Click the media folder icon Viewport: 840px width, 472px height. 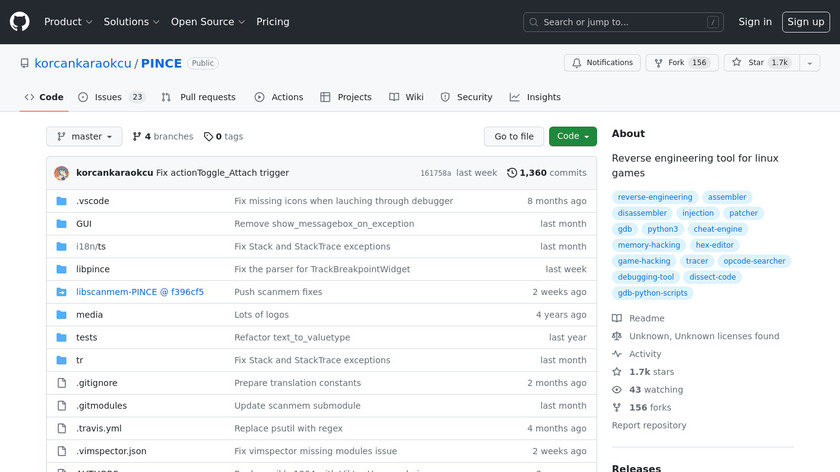click(62, 314)
